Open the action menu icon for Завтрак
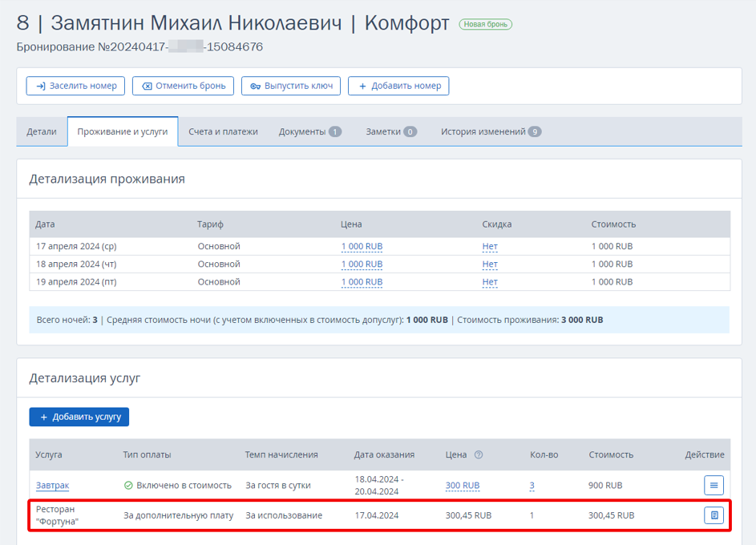The height and width of the screenshot is (545, 756). click(x=714, y=485)
